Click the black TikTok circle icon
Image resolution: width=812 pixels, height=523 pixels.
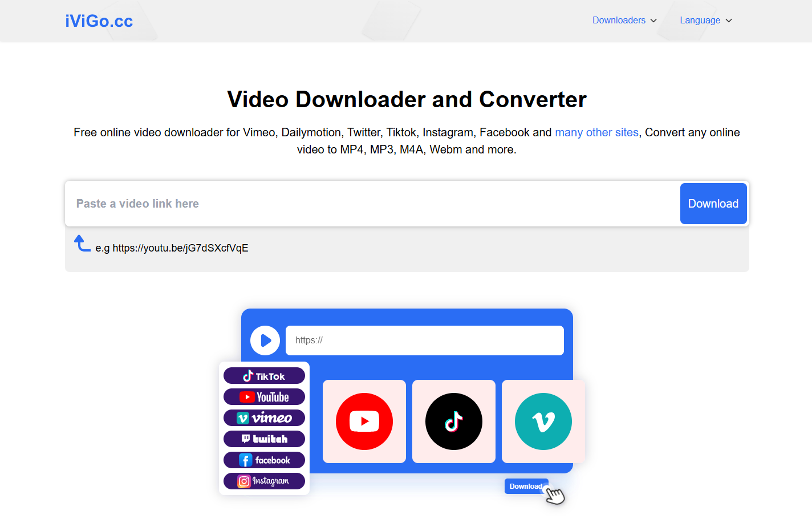click(x=454, y=421)
